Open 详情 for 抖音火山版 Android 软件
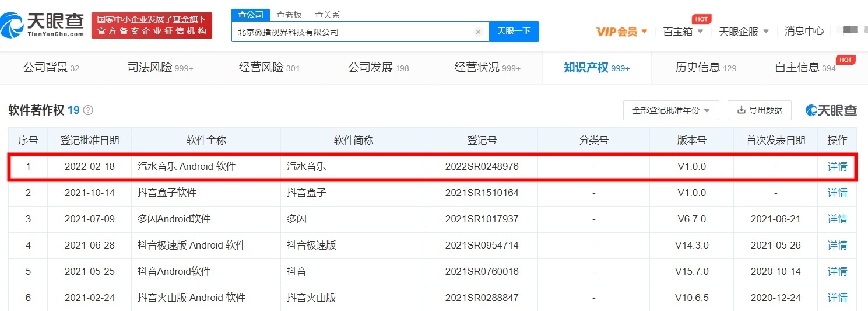868x311 pixels. [838, 298]
